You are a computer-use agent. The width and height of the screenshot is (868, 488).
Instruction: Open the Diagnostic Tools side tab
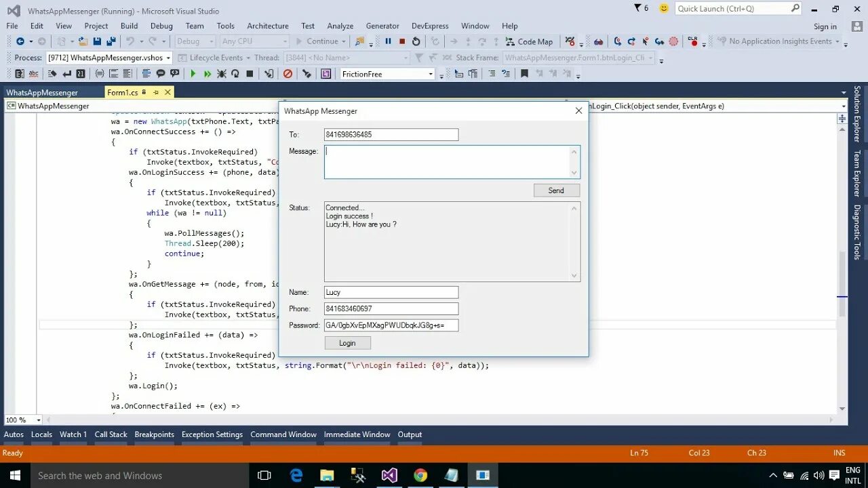tap(857, 232)
